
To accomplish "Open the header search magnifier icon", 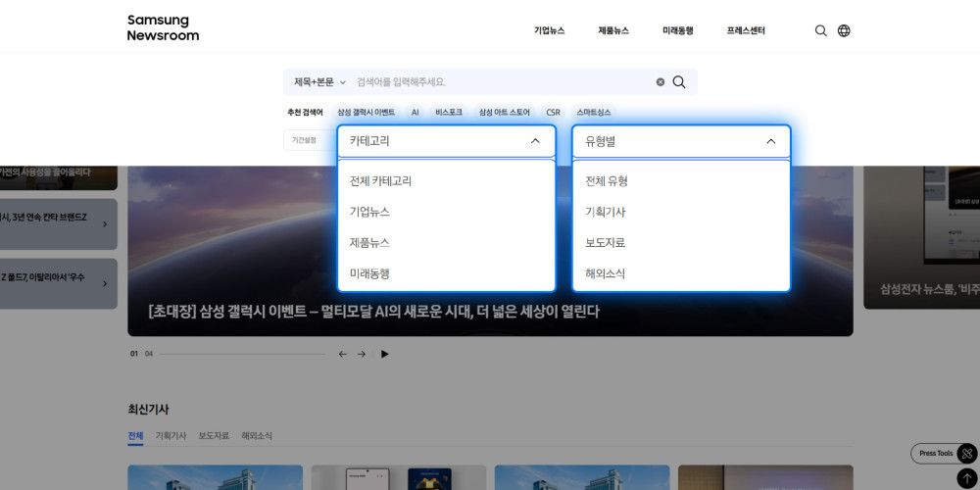I will (x=821, y=30).
